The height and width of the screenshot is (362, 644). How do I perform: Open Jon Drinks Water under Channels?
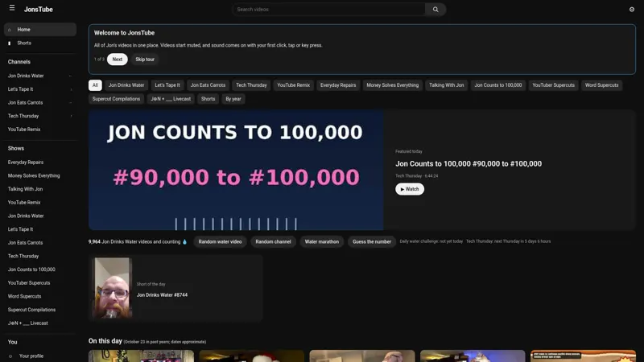(26, 76)
